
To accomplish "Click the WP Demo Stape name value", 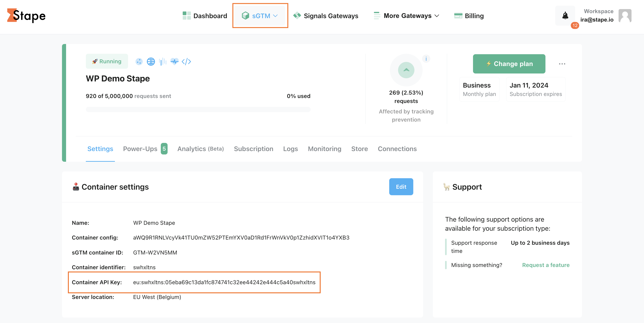I will pos(154,223).
